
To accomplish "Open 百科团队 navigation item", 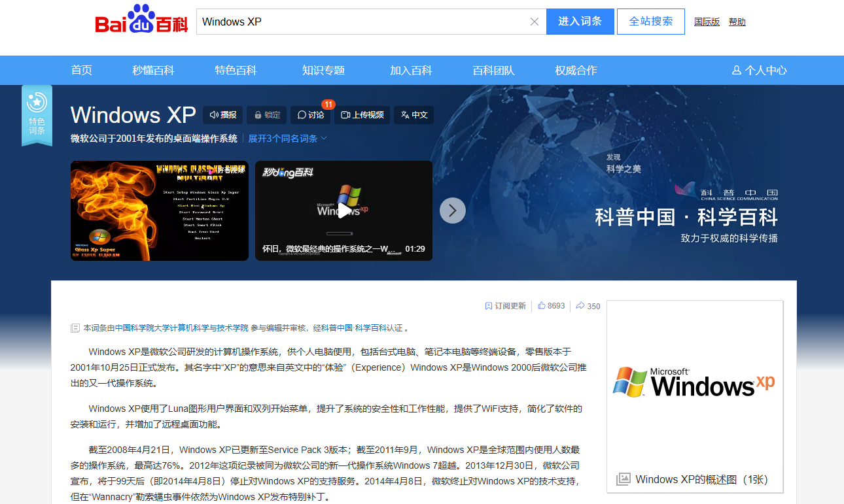I will pyautogui.click(x=493, y=70).
